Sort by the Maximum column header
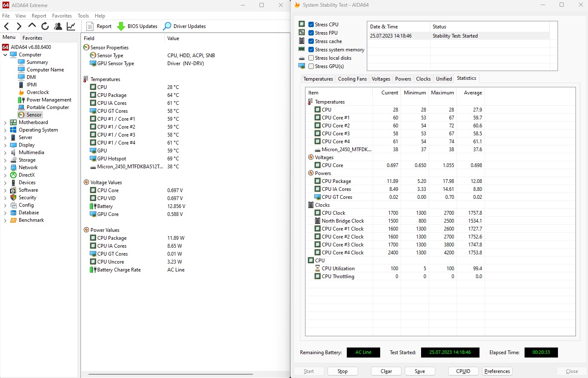 point(442,93)
